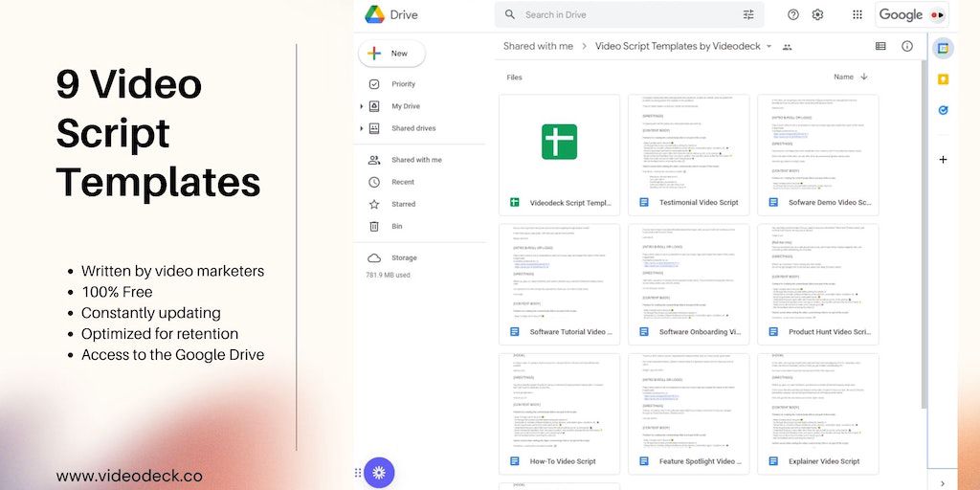Open the Google apps grid icon
Viewport: 980px width, 490px height.
tap(857, 15)
